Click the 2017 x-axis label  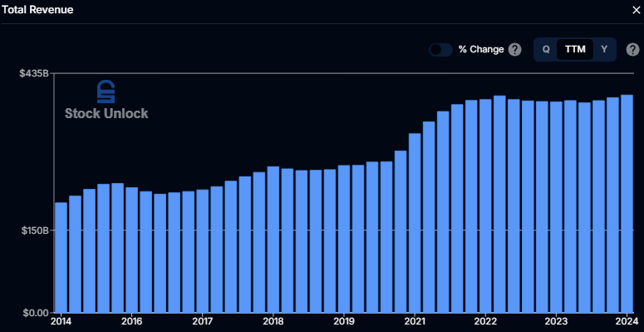pyautogui.click(x=203, y=321)
